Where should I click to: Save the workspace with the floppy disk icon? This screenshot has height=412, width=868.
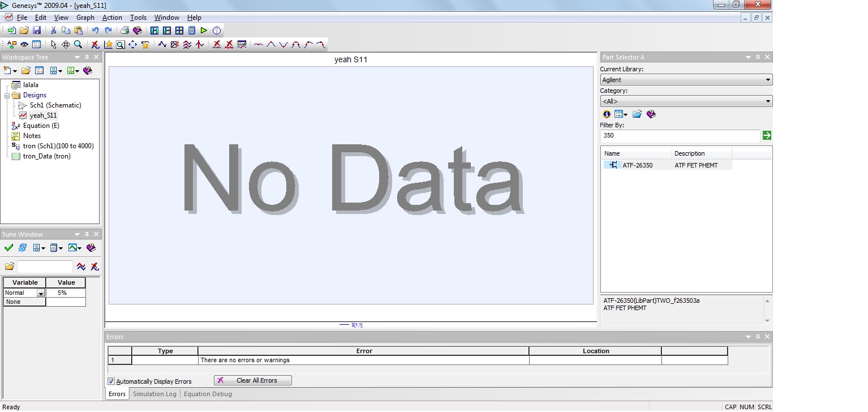click(x=36, y=31)
